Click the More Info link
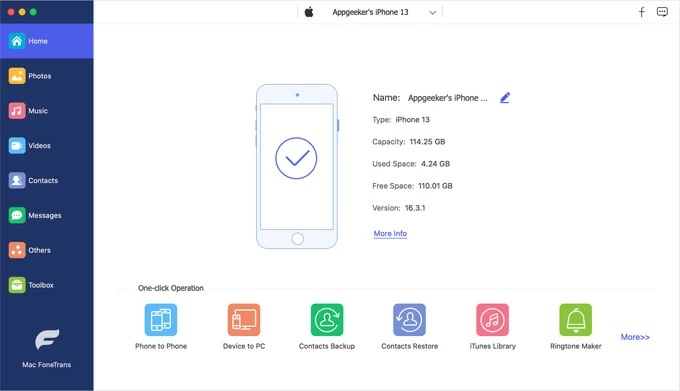This screenshot has width=680, height=391. pos(390,234)
